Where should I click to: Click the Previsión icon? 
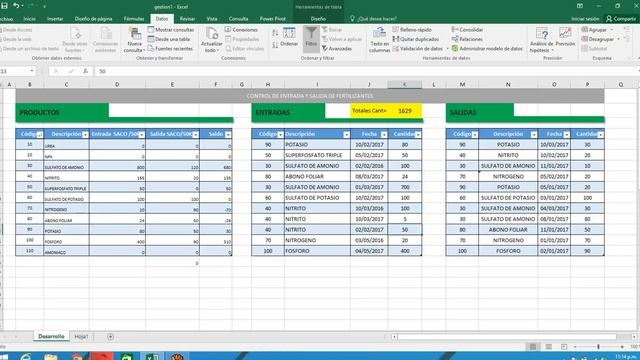tap(565, 37)
